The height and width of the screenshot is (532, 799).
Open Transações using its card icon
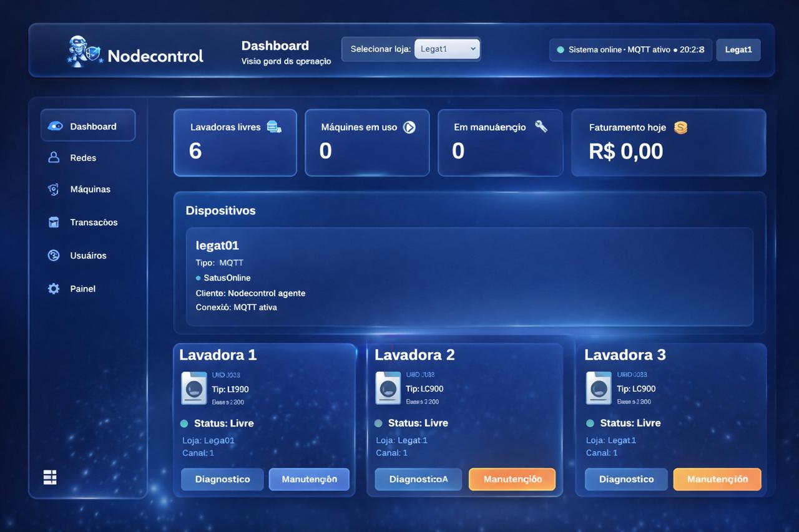point(54,222)
